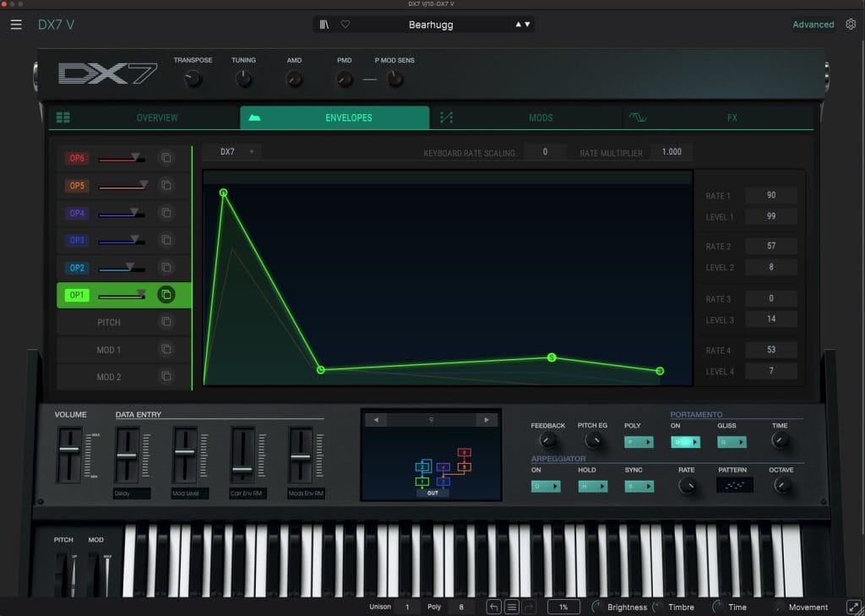865x616 pixels.
Task: Click the Advanced link at top right
Action: coord(813,24)
